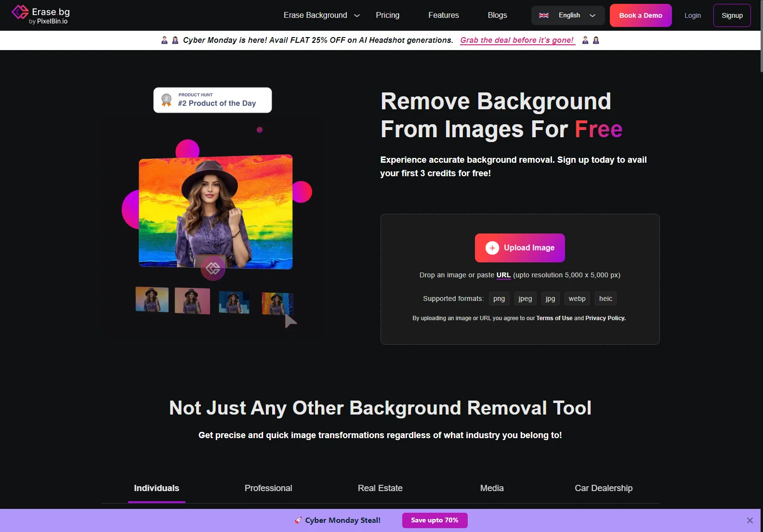763x532 pixels.
Task: Click the jpg format tag
Action: point(550,298)
